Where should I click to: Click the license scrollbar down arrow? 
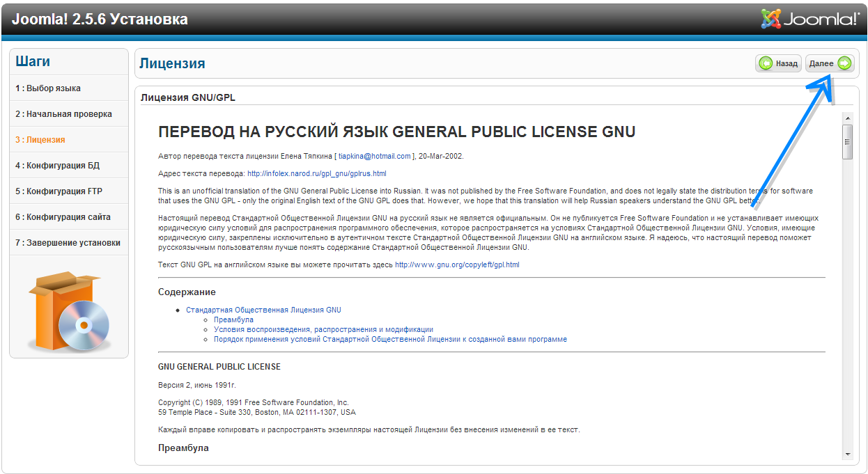click(847, 454)
